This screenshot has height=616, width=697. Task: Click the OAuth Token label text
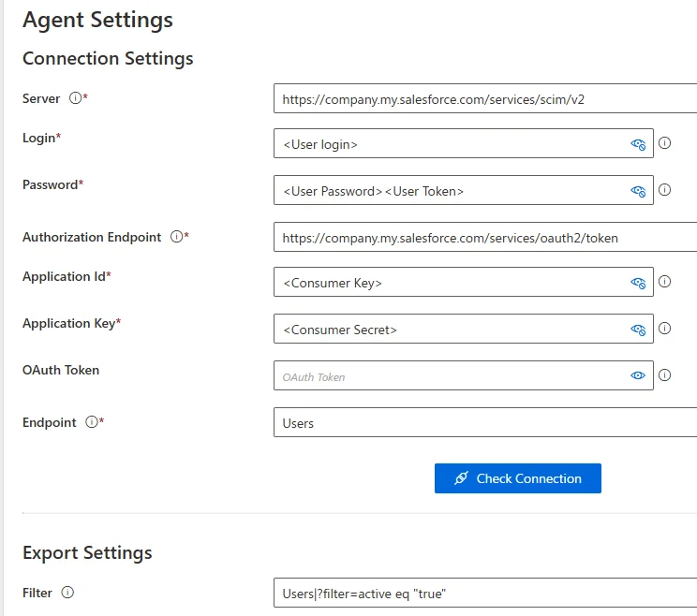pos(61,370)
